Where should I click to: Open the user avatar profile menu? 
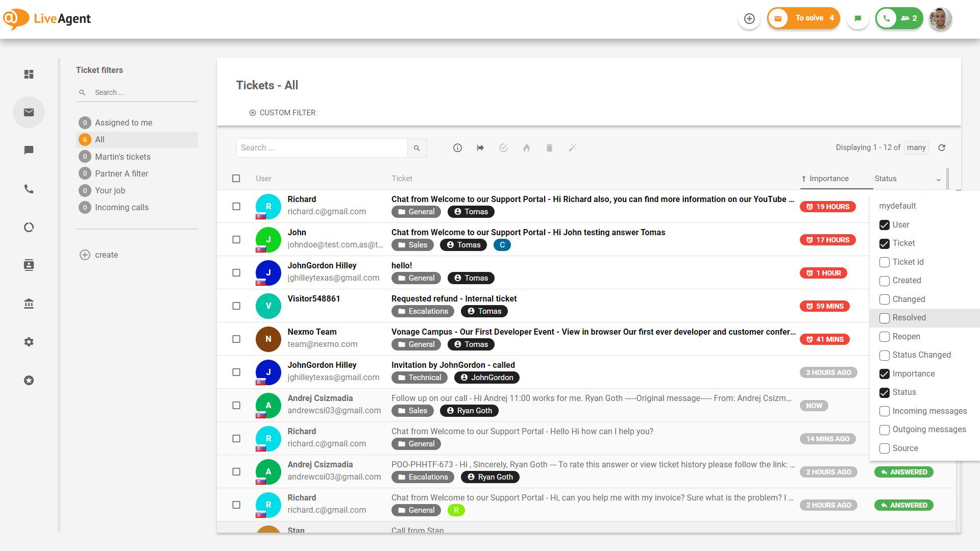(x=940, y=18)
